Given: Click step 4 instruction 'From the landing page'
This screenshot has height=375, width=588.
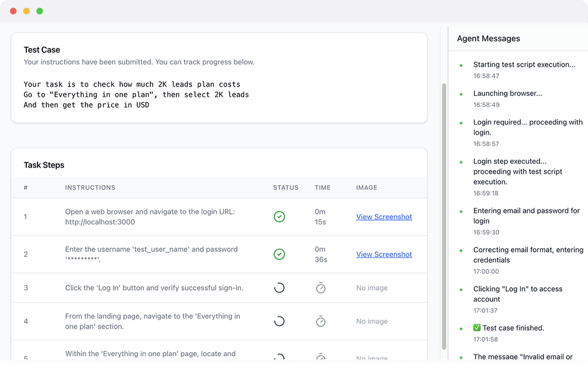Looking at the screenshot, I should [153, 322].
